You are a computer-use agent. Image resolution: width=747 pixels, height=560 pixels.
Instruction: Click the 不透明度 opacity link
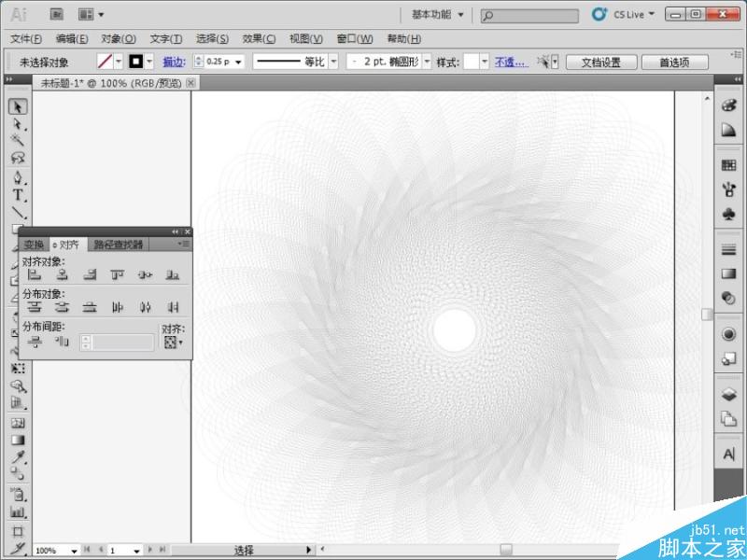[x=511, y=62]
